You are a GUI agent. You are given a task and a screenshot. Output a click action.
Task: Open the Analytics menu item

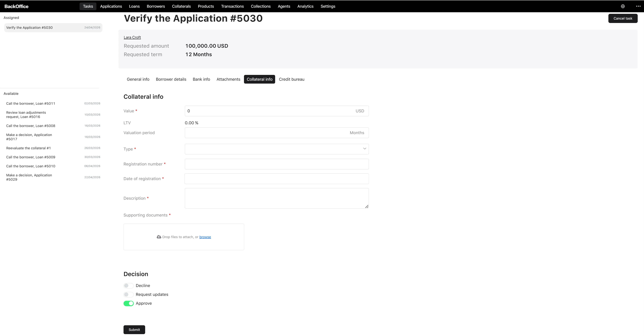click(x=305, y=6)
